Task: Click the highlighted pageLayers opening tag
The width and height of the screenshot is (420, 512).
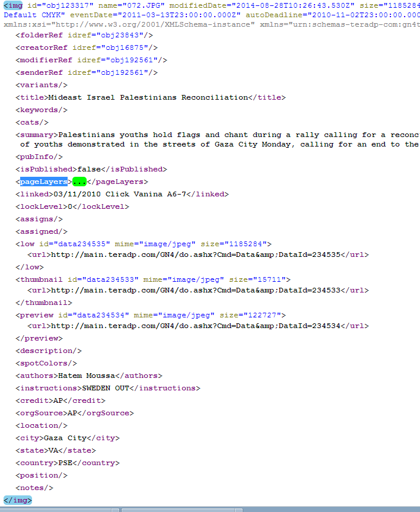Action: pyautogui.click(x=44, y=182)
